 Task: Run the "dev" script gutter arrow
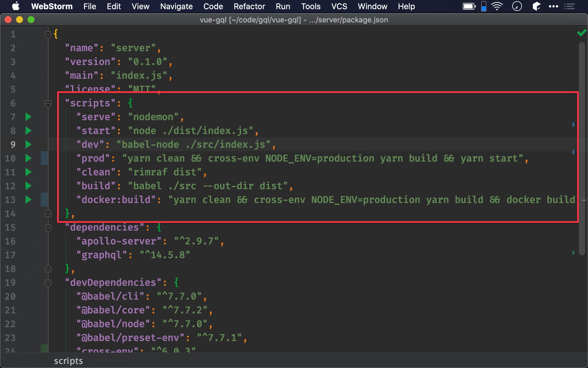pyautogui.click(x=28, y=145)
